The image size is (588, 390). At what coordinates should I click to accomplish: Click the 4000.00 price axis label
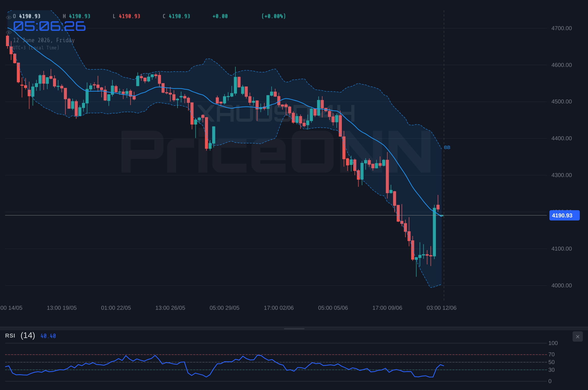click(562, 286)
